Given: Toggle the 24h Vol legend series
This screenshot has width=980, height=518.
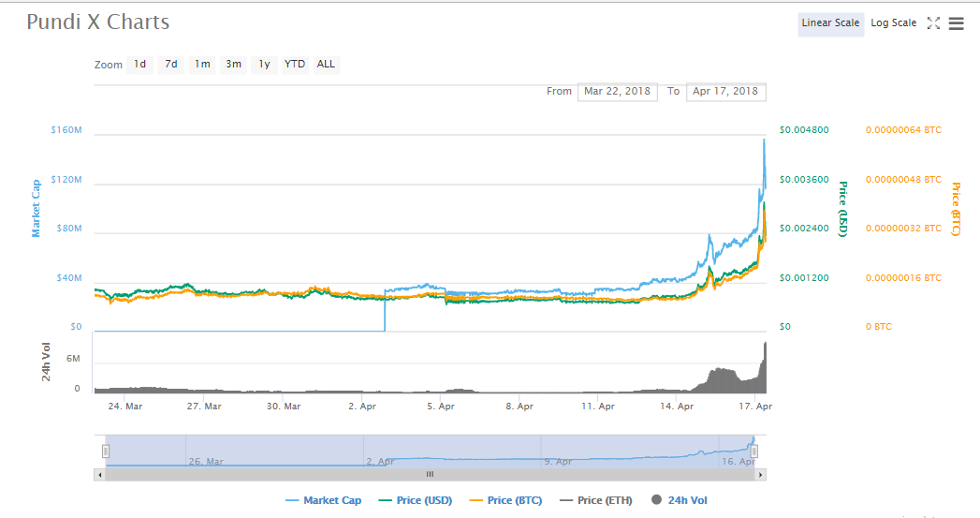Looking at the screenshot, I should pos(679,500).
